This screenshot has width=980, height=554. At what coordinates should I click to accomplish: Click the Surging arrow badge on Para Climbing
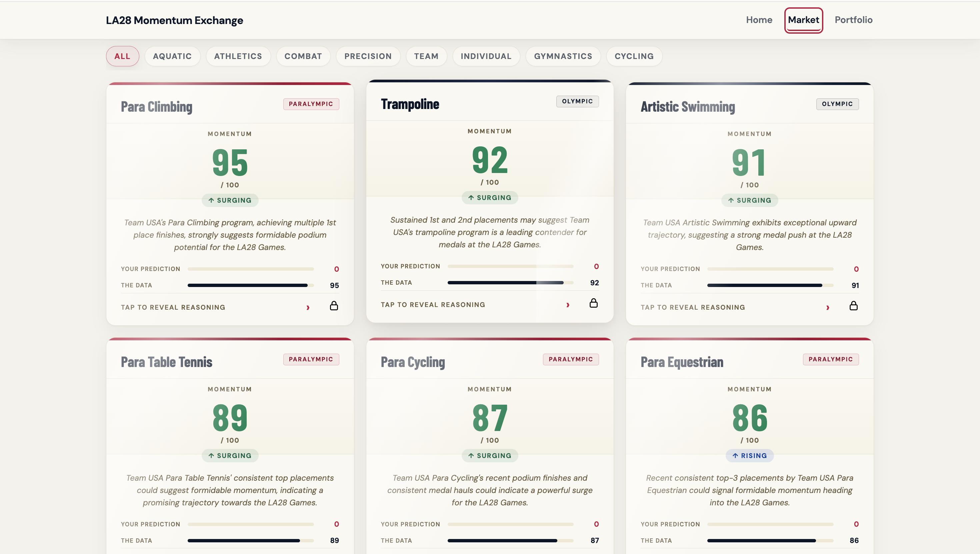(x=230, y=200)
